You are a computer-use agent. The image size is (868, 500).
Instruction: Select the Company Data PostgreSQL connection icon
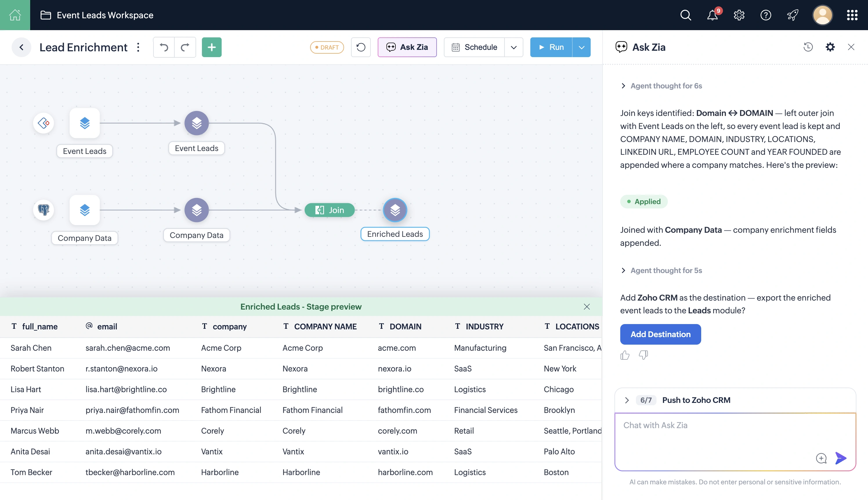(44, 210)
